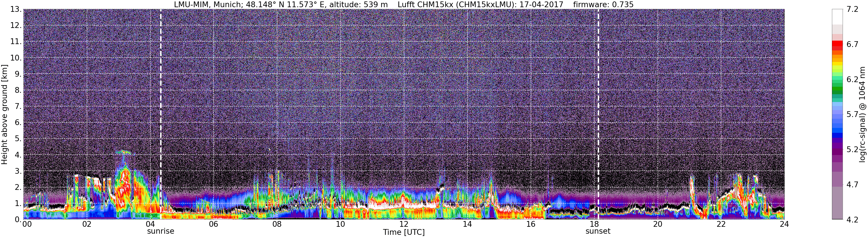Image resolution: width=868 pixels, height=238 pixels.
Task: Click colorbar tick value 6.2
Action: pyautogui.click(x=853, y=80)
